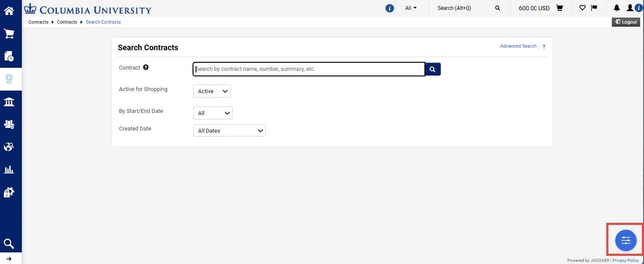This screenshot has width=644, height=264.
Task: Open the 600.00 USD cart total
Action: [x=534, y=8]
